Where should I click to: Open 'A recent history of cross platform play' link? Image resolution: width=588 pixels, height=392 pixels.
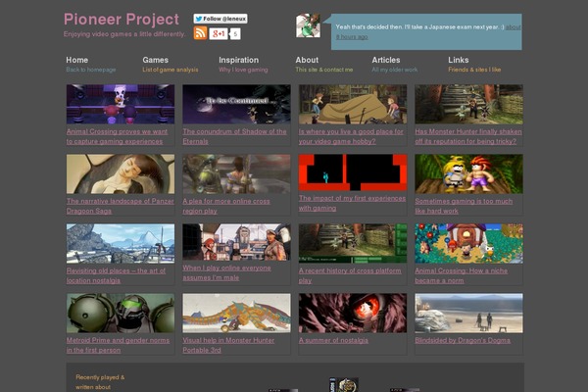click(x=350, y=275)
